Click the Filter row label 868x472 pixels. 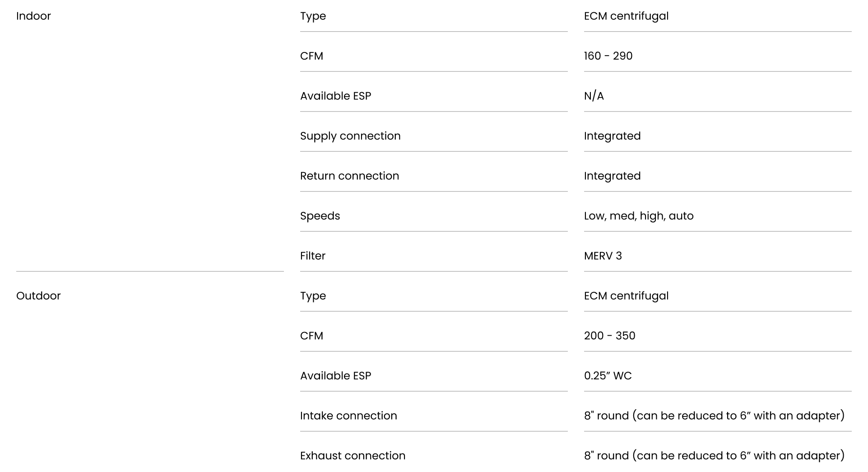[x=312, y=256]
